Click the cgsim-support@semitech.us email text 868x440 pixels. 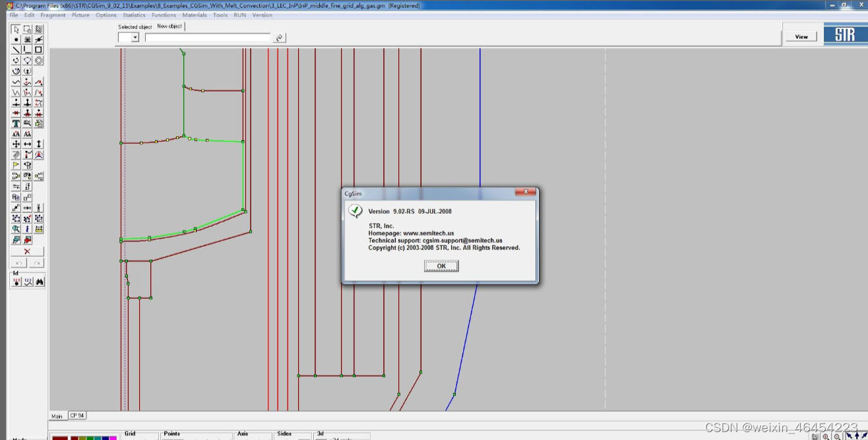pyautogui.click(x=462, y=240)
